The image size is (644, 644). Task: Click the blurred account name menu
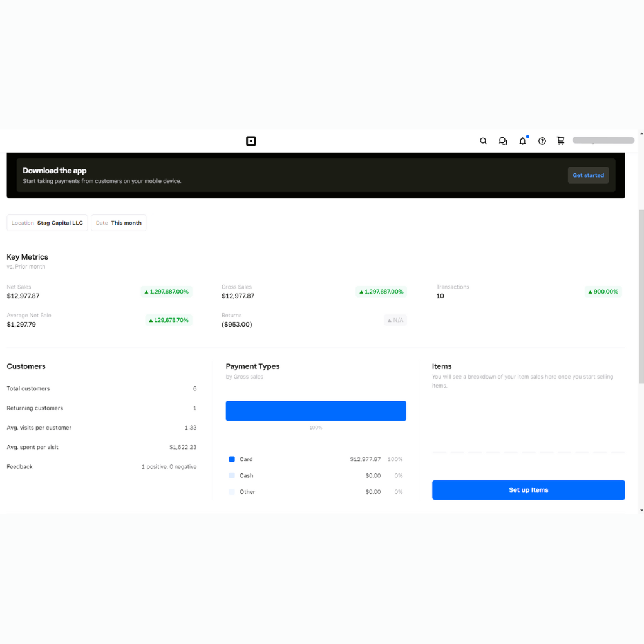click(603, 140)
